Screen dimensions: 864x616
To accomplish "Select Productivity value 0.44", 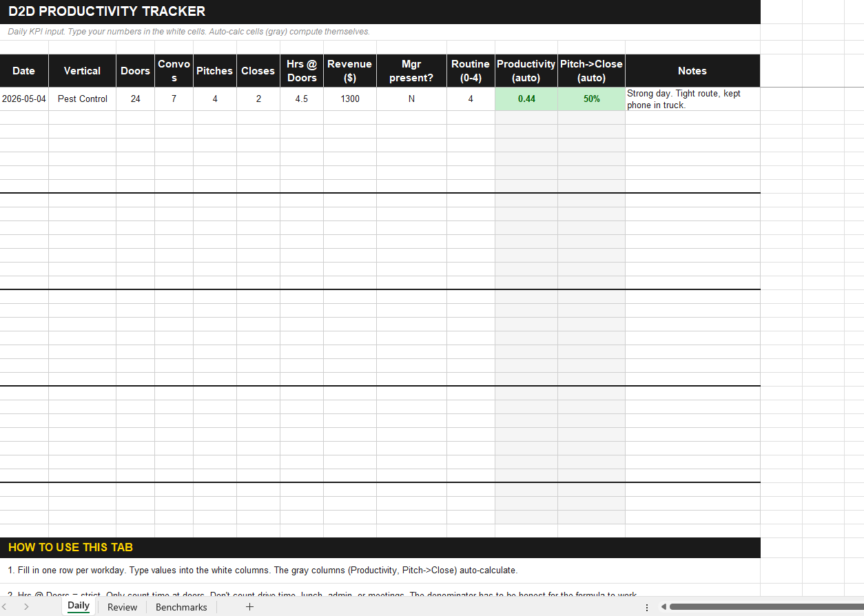I will [x=526, y=99].
